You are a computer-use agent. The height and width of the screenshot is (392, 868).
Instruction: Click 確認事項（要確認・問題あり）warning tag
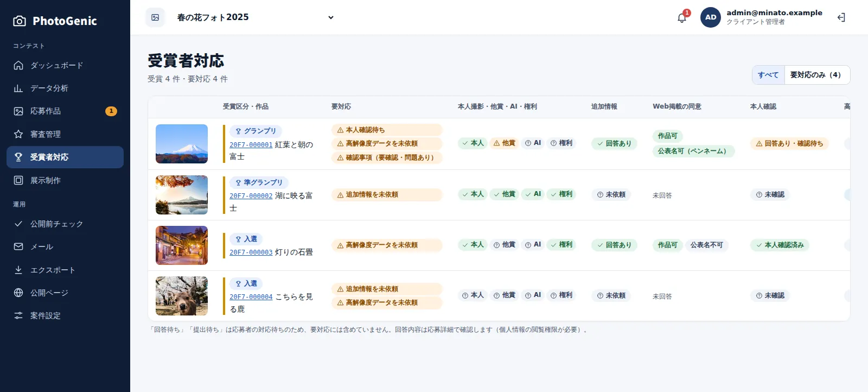coord(387,157)
